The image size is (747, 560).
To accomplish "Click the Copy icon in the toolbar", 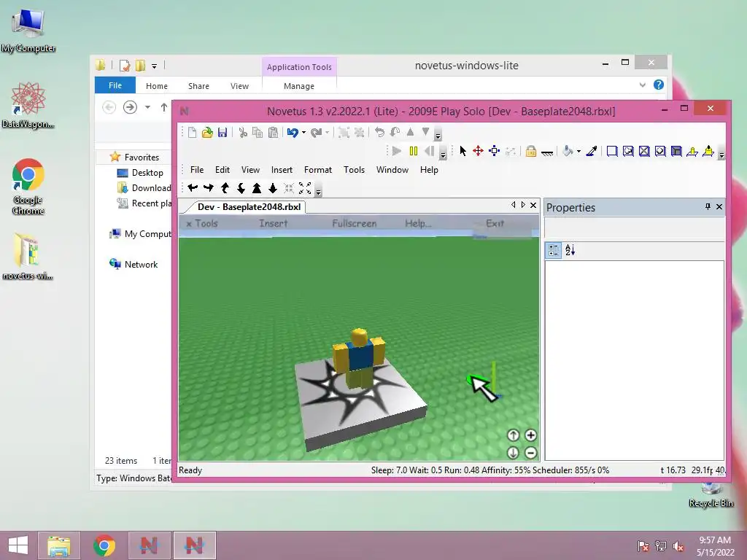I will click(258, 133).
